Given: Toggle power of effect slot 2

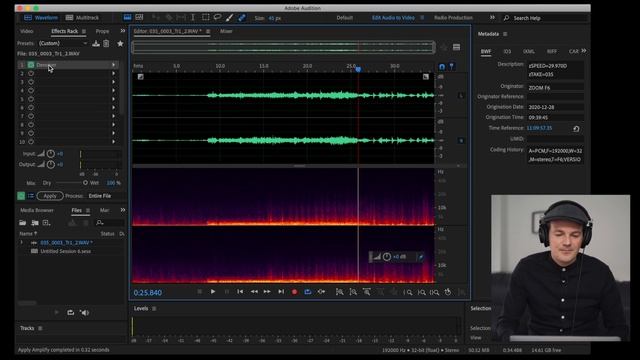Looking at the screenshot, I should tap(31, 73).
